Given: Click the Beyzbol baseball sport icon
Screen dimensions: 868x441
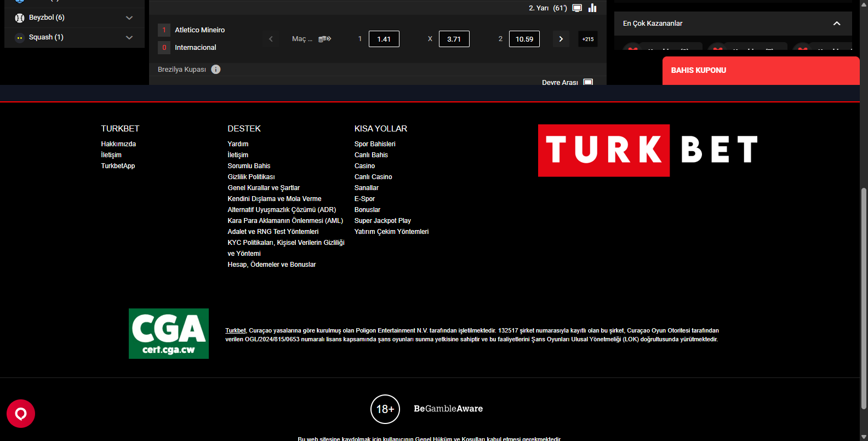Looking at the screenshot, I should tap(20, 18).
